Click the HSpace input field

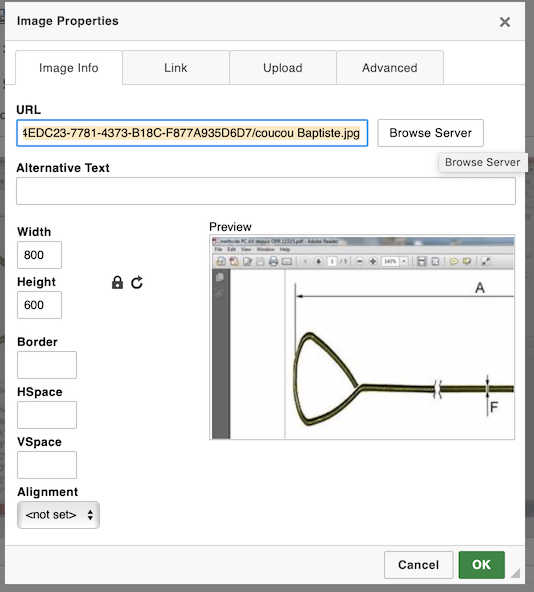47,415
